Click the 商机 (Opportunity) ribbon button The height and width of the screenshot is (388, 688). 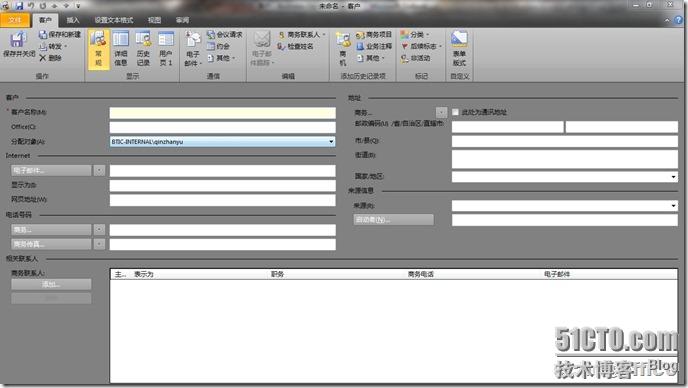[343, 49]
